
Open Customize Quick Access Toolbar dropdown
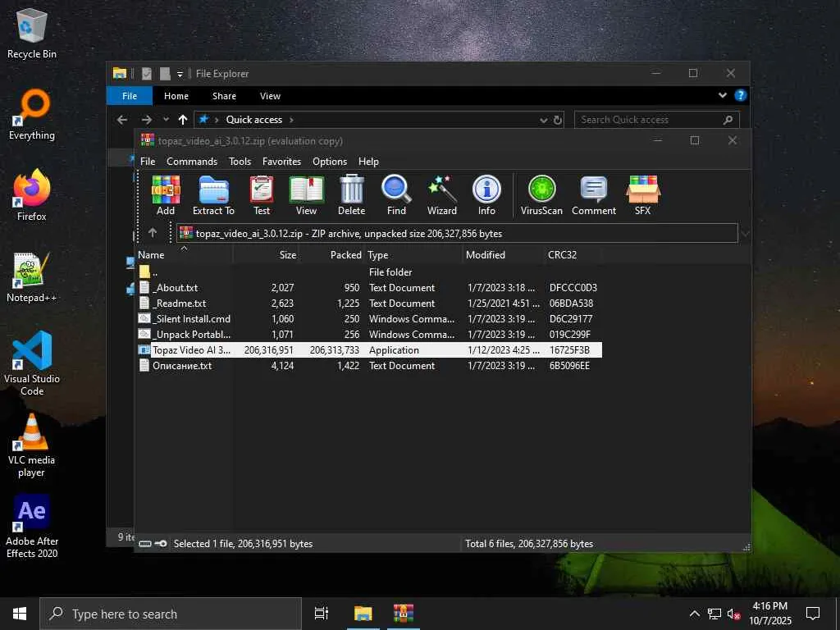click(x=180, y=74)
